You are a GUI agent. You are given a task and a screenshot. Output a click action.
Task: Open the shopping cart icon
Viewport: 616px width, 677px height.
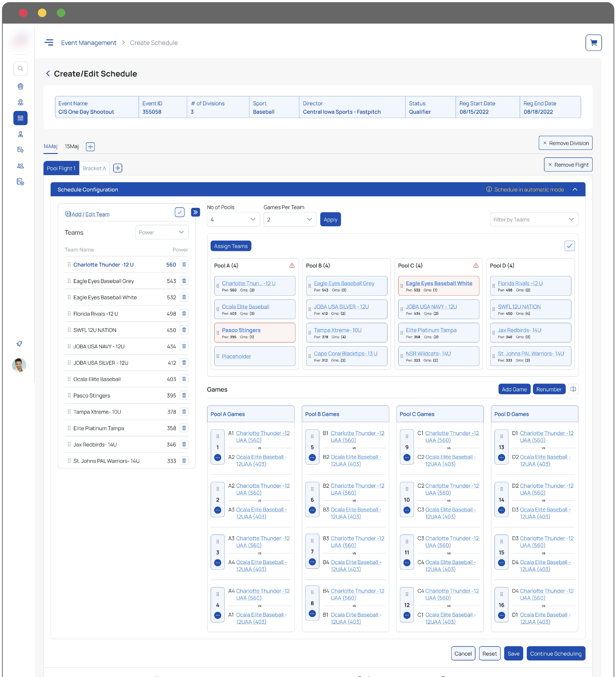tap(593, 43)
